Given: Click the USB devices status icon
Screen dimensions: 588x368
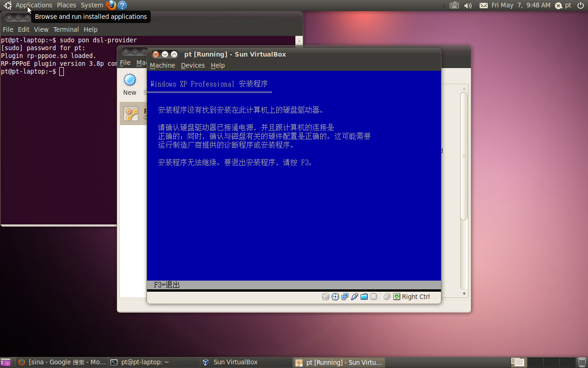Looking at the screenshot, I should point(355,297).
